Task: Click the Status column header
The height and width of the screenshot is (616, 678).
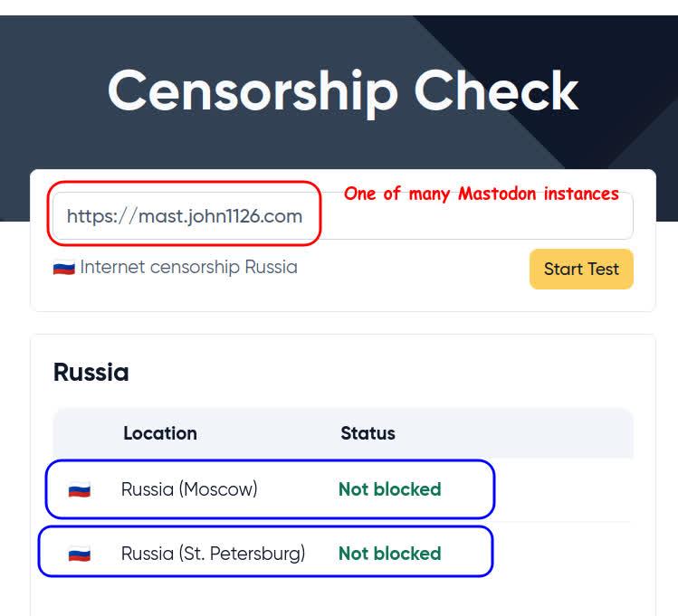Action: click(368, 433)
